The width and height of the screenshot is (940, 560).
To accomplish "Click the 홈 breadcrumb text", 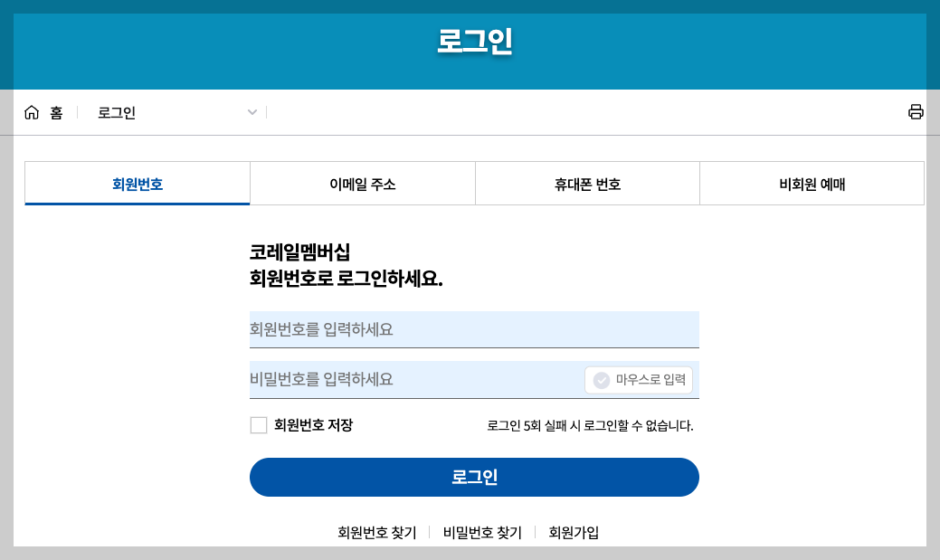I will [56, 113].
